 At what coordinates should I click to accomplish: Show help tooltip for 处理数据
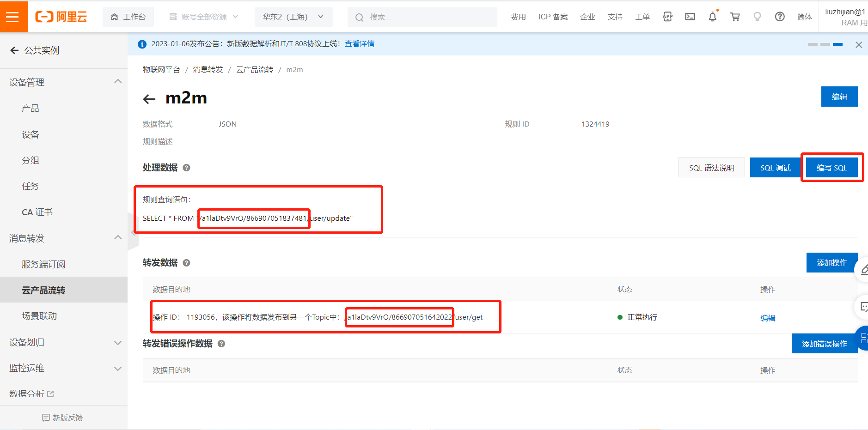[x=186, y=168]
